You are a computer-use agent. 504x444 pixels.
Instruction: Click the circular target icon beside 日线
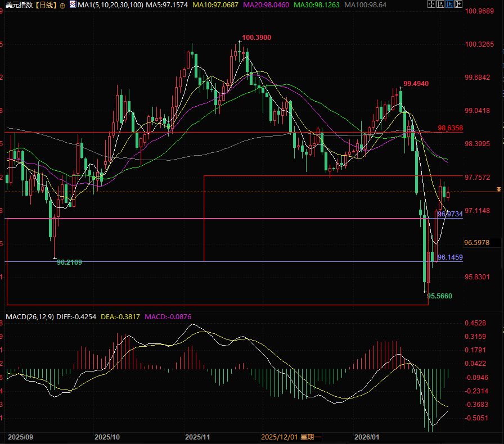pos(61,5)
